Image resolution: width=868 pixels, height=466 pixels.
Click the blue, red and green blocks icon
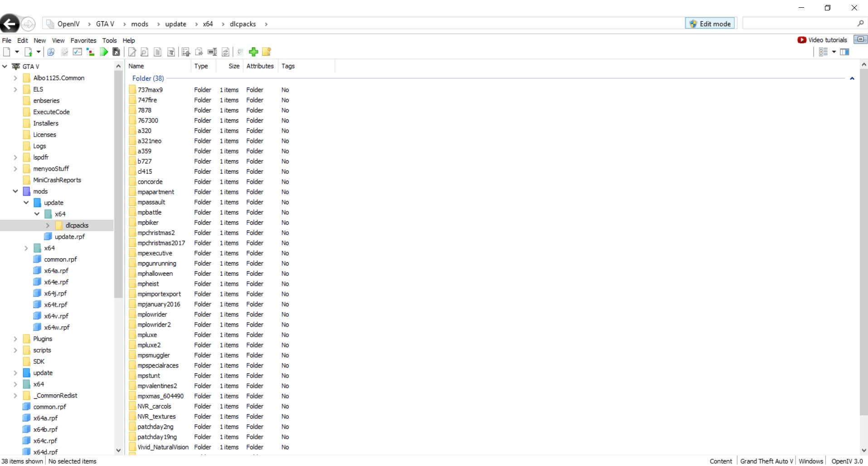point(90,52)
